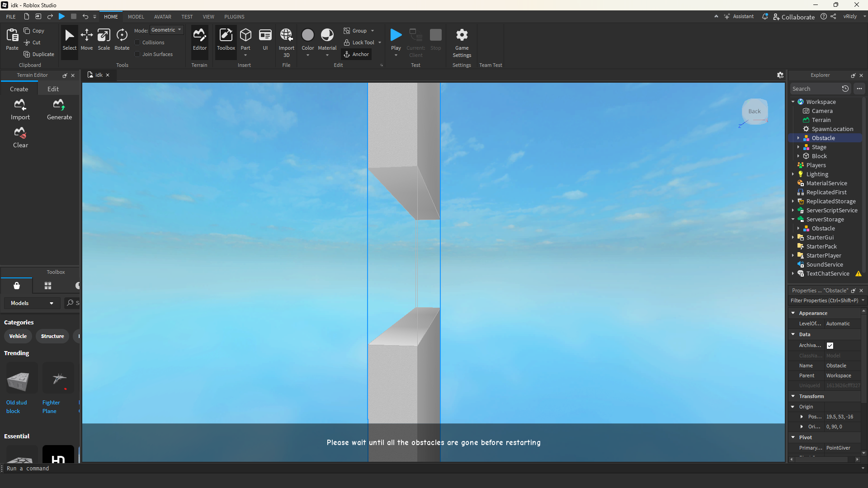868x488 pixels.
Task: Open the Models category dropdown
Action: [32, 303]
